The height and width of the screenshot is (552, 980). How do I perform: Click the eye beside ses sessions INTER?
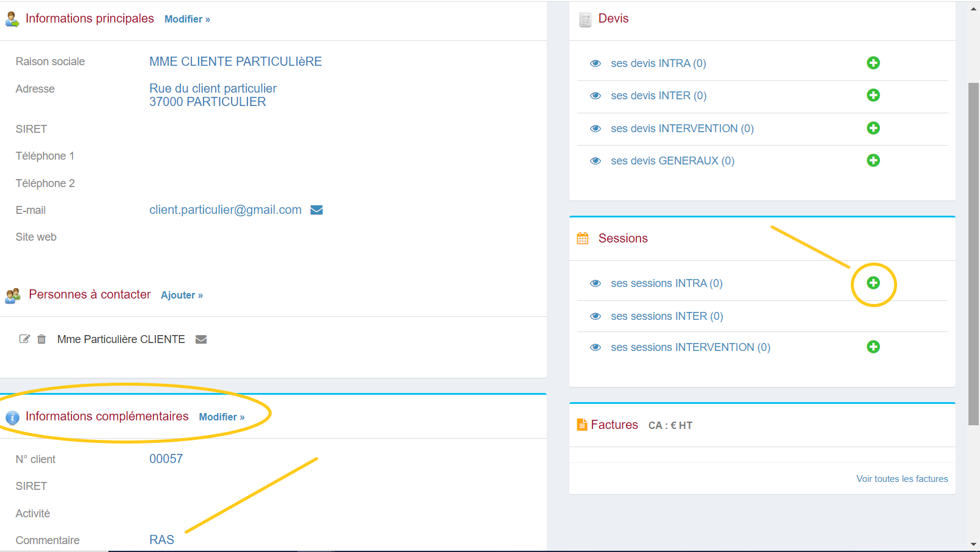(x=595, y=316)
